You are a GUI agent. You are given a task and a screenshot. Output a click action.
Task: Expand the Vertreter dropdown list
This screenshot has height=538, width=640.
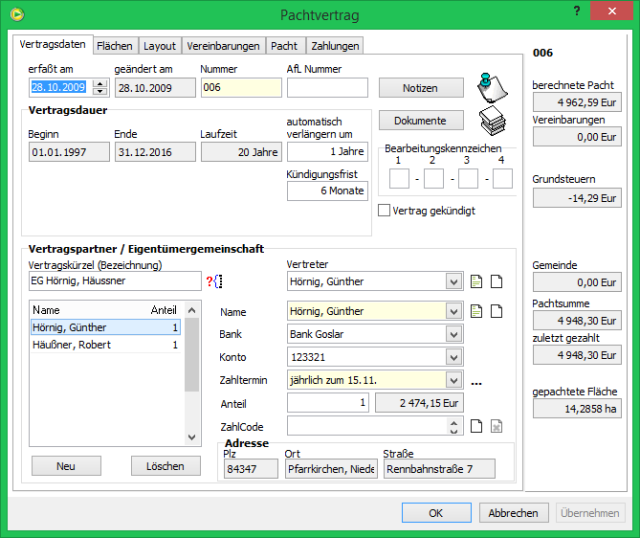click(x=455, y=282)
